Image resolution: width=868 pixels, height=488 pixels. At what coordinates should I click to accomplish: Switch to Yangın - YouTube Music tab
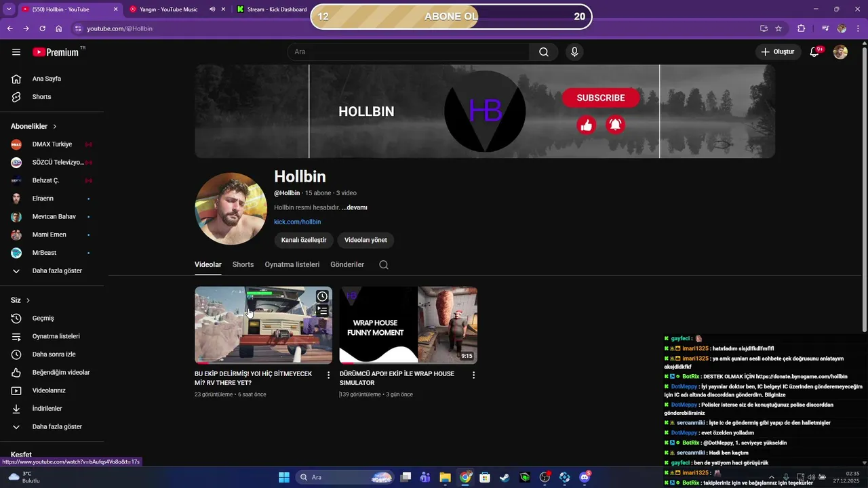pyautogui.click(x=168, y=9)
